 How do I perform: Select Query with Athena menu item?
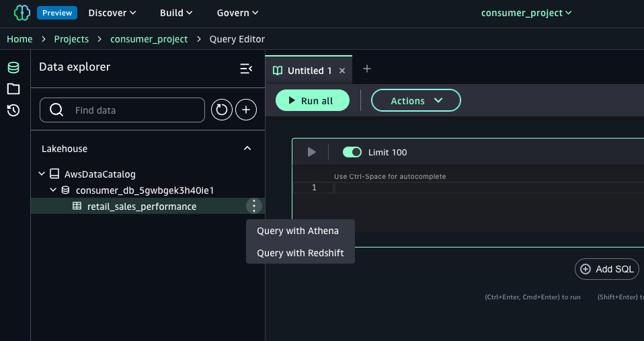coord(300,231)
